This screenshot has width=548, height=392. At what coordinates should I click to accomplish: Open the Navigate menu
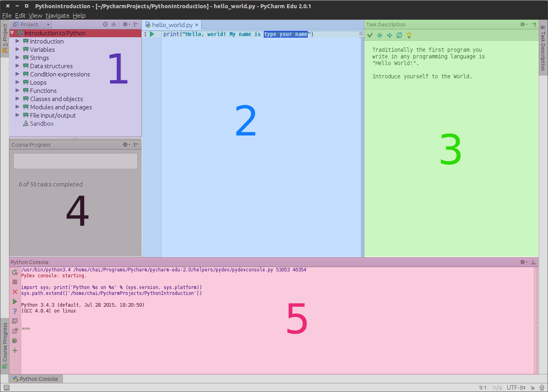click(58, 16)
